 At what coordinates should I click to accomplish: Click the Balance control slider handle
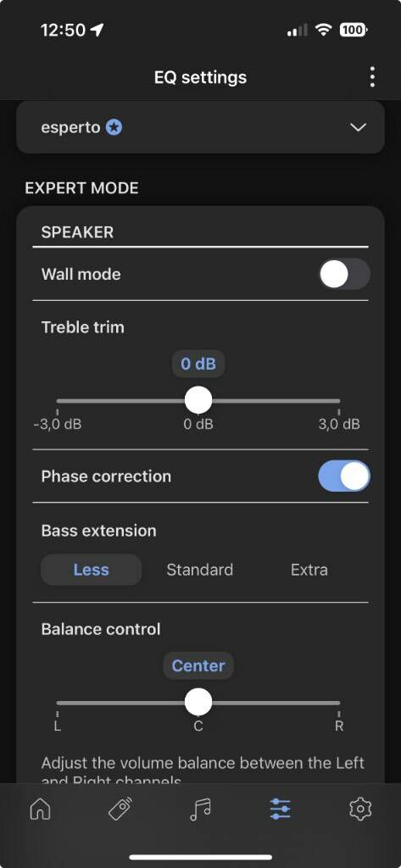[x=198, y=703]
